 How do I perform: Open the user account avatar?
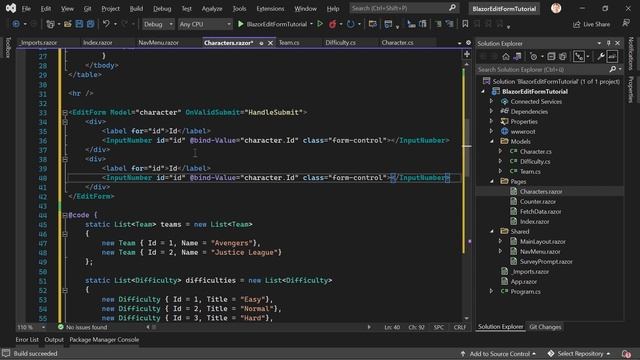pos(556,8)
